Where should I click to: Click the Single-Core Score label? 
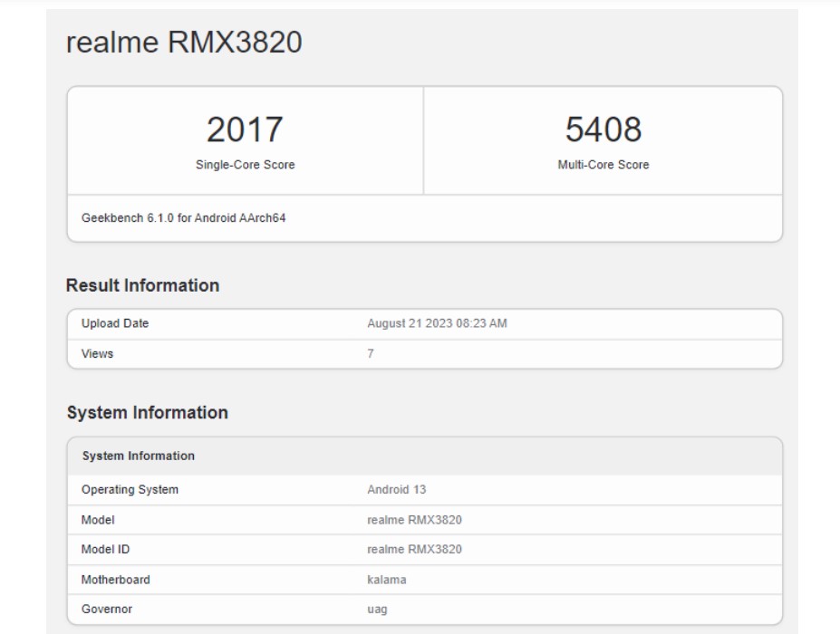coord(246,165)
